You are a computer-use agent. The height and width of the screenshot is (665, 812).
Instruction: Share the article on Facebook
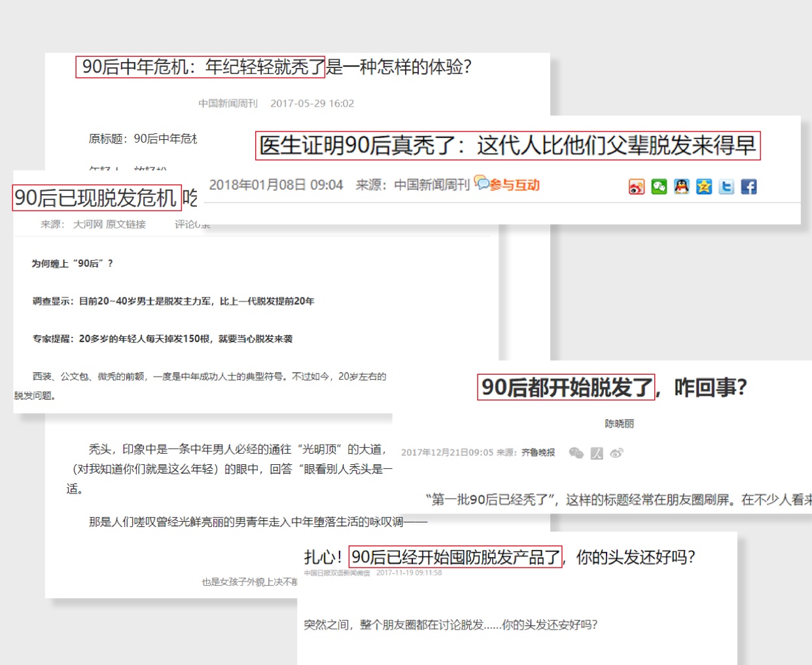[749, 186]
